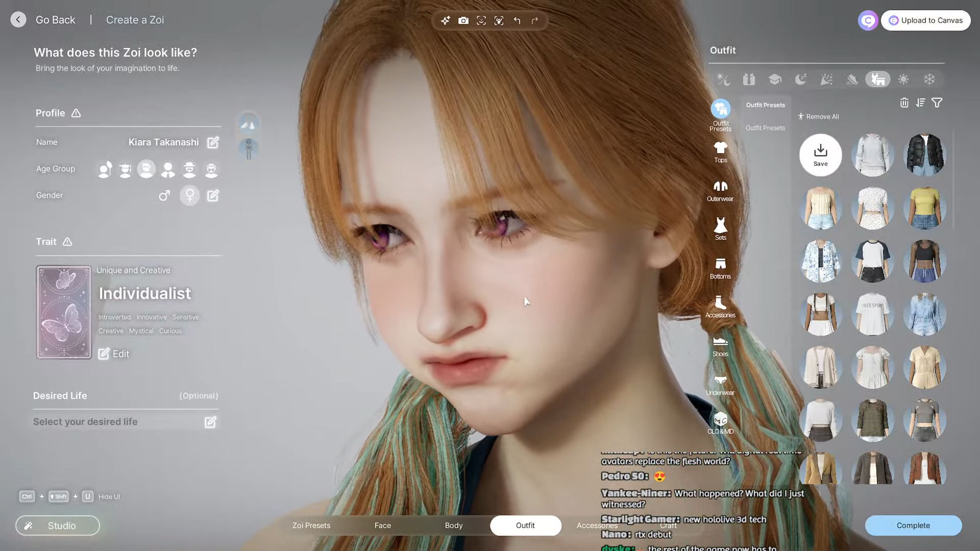Open the CLO&MD category
The height and width of the screenshot is (551, 980).
click(720, 423)
